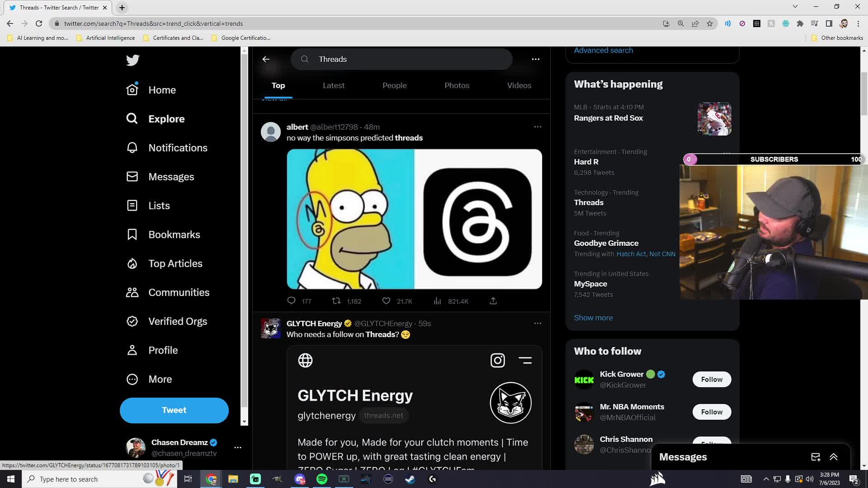868x488 pixels.
Task: Switch to the Photos tab
Action: (x=457, y=85)
